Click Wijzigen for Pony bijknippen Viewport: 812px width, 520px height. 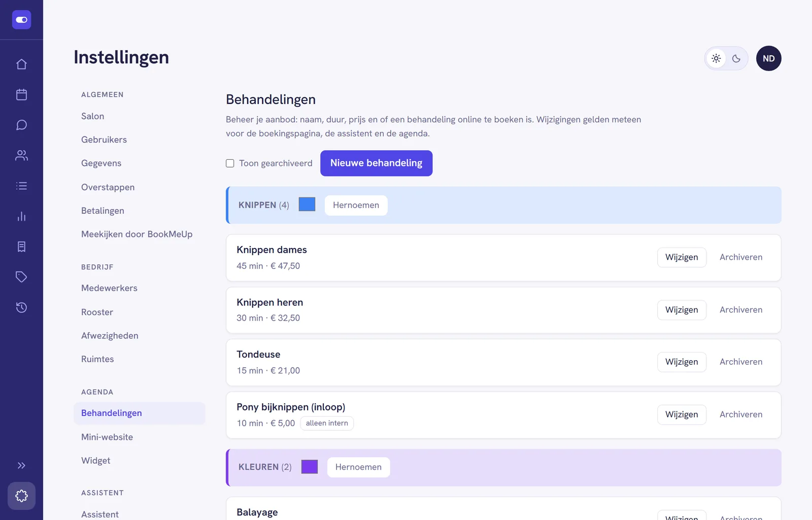point(682,414)
